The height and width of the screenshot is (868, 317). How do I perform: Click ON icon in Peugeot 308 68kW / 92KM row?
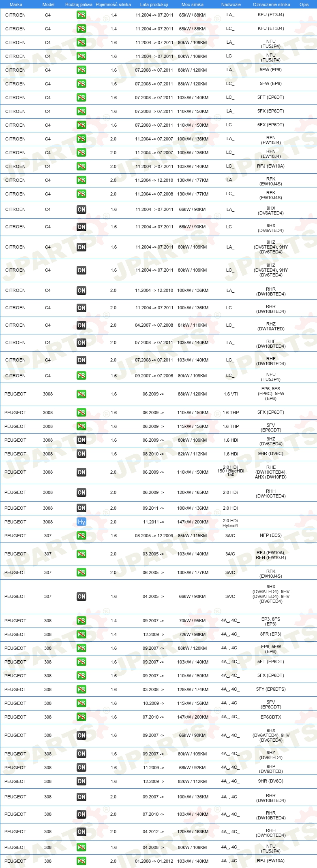pos(81,768)
